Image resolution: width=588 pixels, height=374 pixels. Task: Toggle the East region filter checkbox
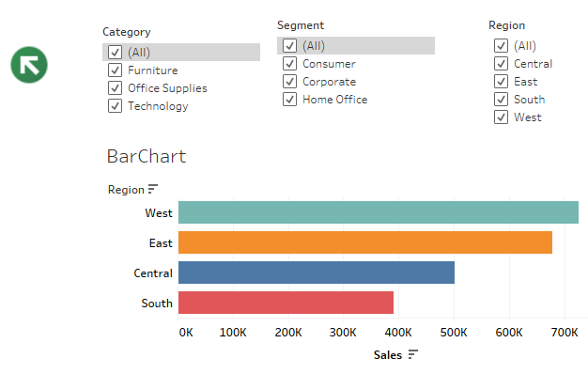(x=501, y=82)
